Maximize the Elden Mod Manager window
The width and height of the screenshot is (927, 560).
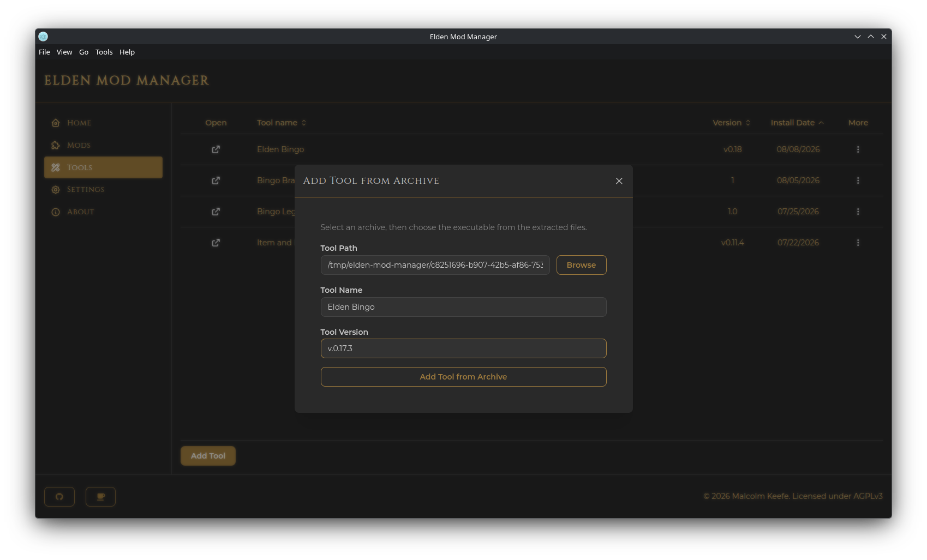[x=871, y=37]
